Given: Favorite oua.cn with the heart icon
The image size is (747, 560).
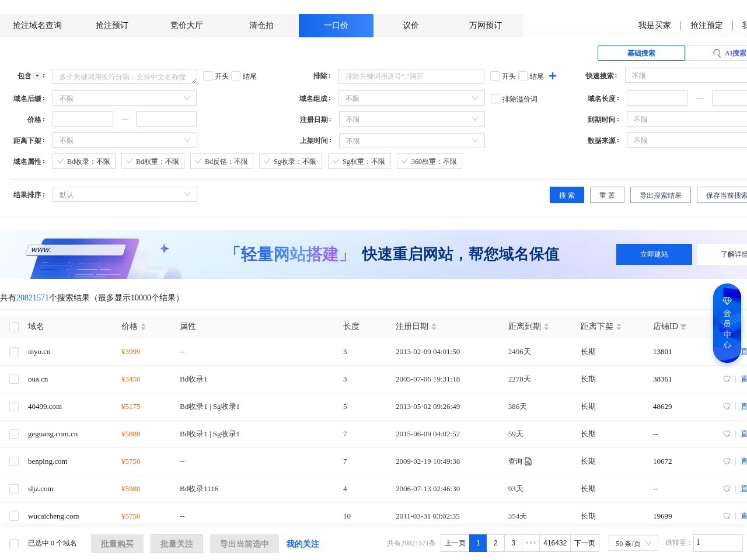Looking at the screenshot, I should point(727,379).
